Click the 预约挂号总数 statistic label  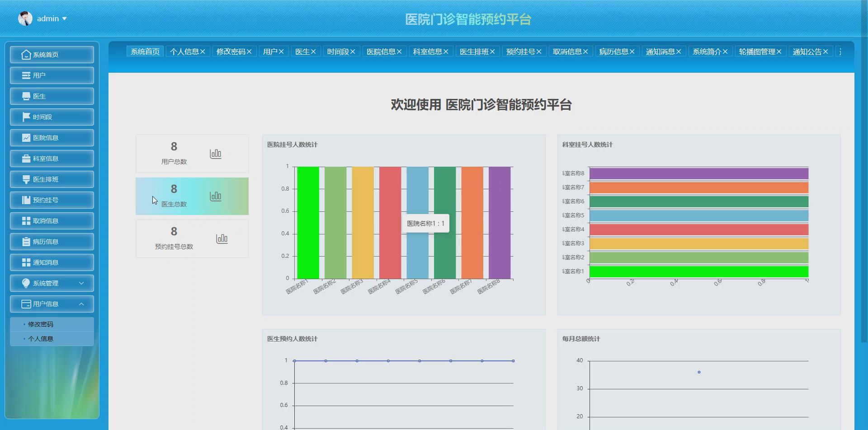click(174, 247)
